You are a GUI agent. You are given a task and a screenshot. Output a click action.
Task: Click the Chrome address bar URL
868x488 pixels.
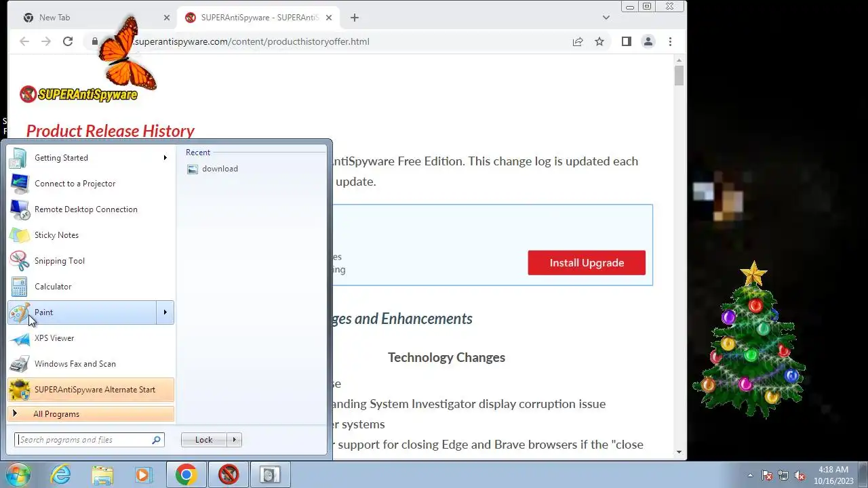click(251, 41)
